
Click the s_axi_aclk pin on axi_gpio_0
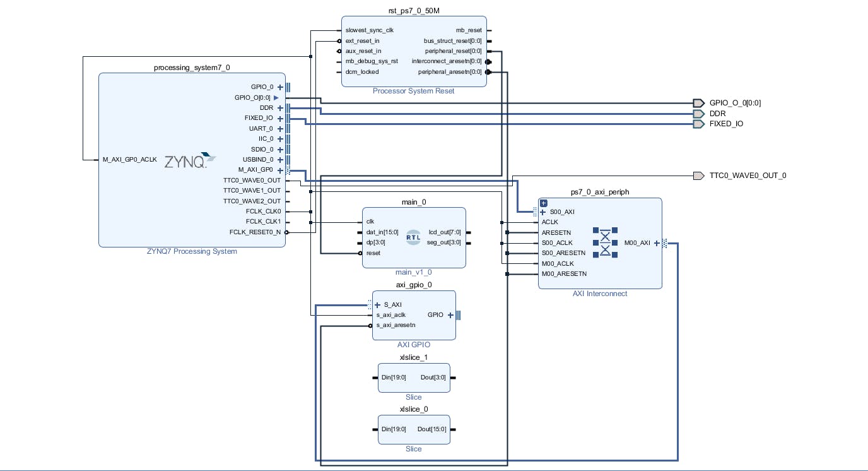coord(390,315)
